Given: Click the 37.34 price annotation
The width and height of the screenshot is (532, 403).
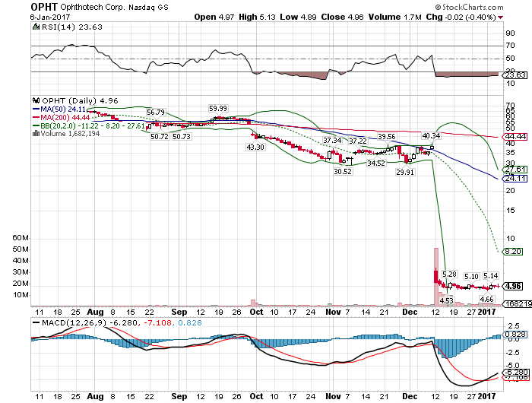Looking at the screenshot, I should click(332, 140).
